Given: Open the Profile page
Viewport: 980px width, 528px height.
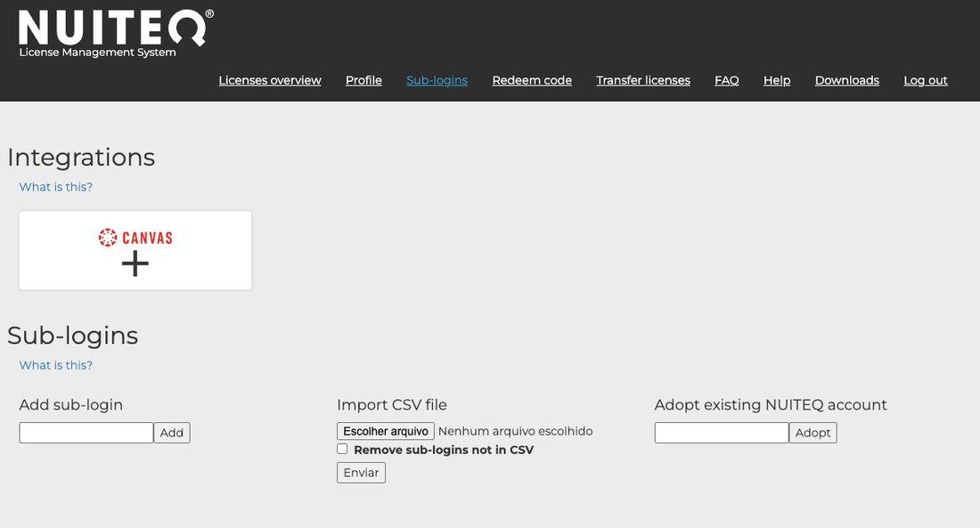Looking at the screenshot, I should pos(363,80).
